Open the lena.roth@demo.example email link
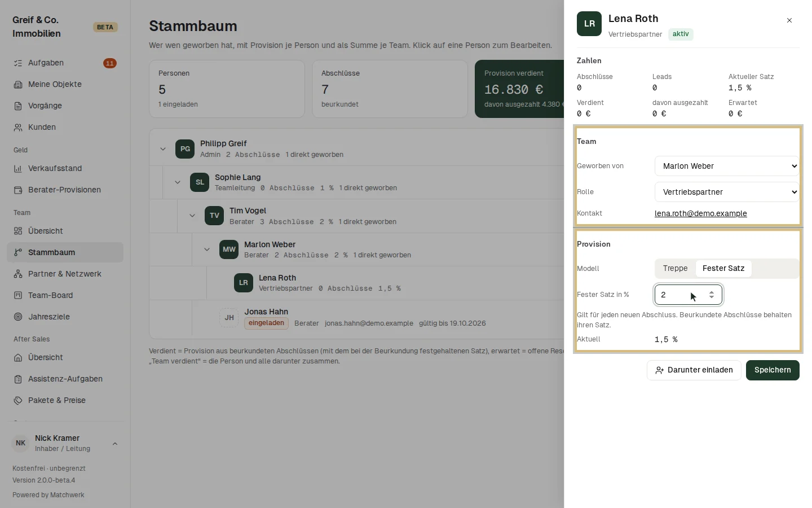This screenshot has height=508, width=812. pos(700,213)
